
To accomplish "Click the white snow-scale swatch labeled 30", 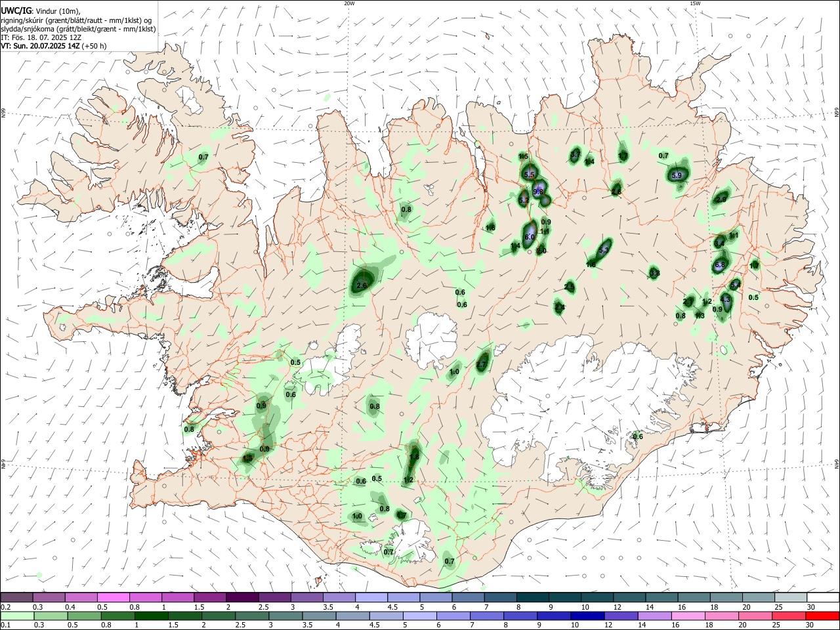I will coord(823,597).
